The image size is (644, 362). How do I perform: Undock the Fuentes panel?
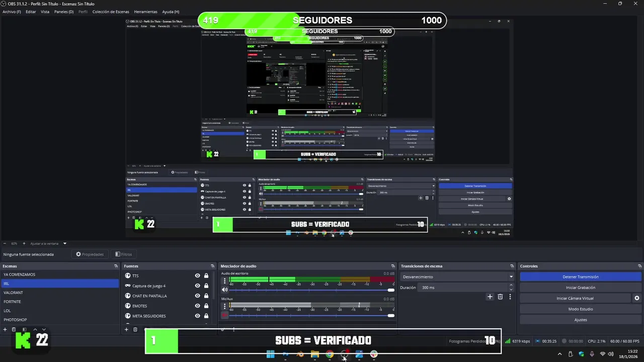click(212, 266)
